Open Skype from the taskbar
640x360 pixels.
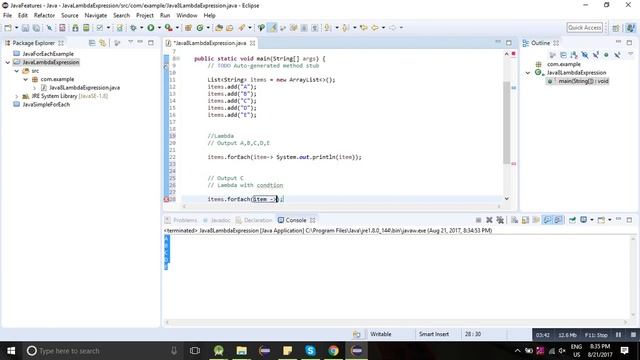[x=310, y=351]
